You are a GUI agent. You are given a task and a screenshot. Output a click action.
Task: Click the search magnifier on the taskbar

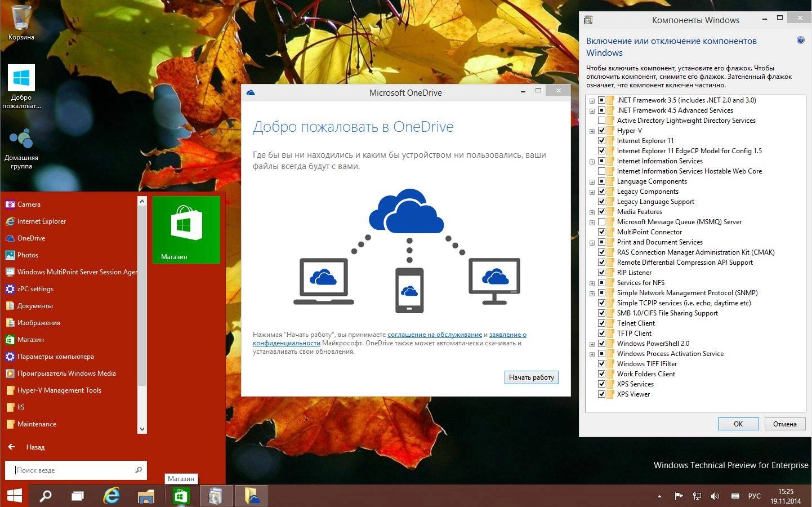(x=45, y=496)
